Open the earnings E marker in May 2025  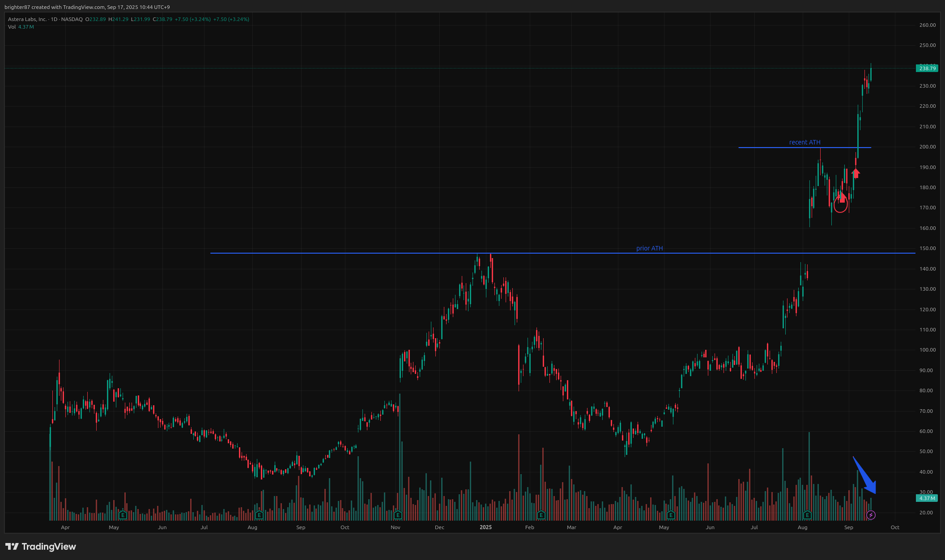pos(671,515)
